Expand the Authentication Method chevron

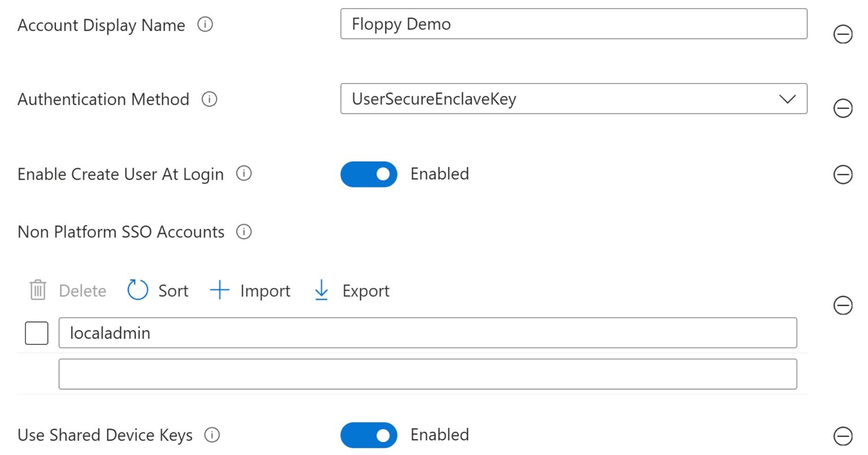pyautogui.click(x=788, y=99)
